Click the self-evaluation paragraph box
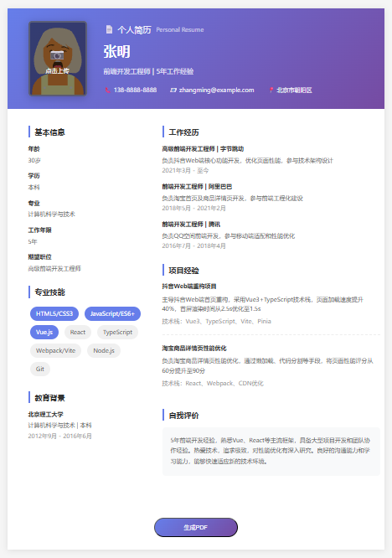This screenshot has width=392, height=558. 271,452
